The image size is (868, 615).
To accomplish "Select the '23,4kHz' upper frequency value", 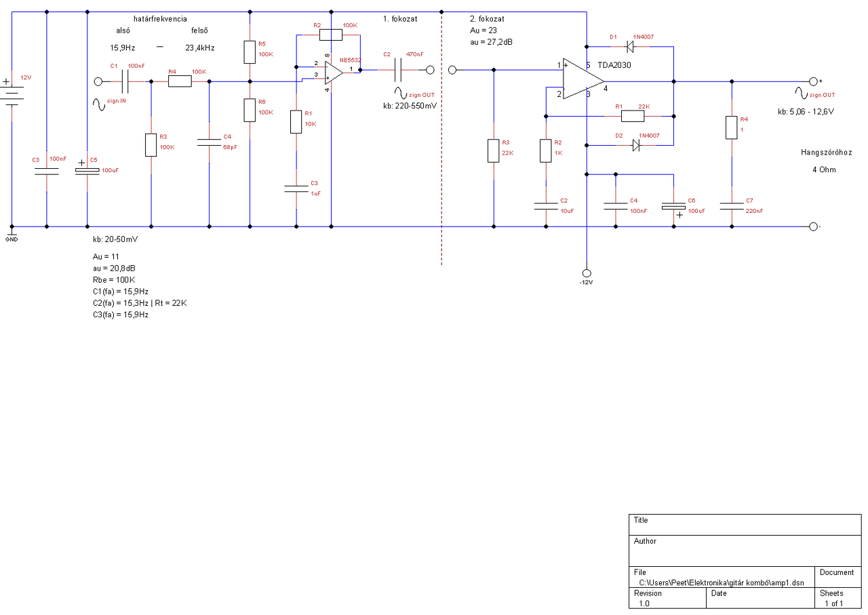I will (x=200, y=48).
